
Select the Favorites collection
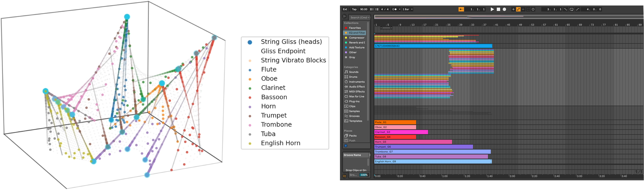coord(355,28)
